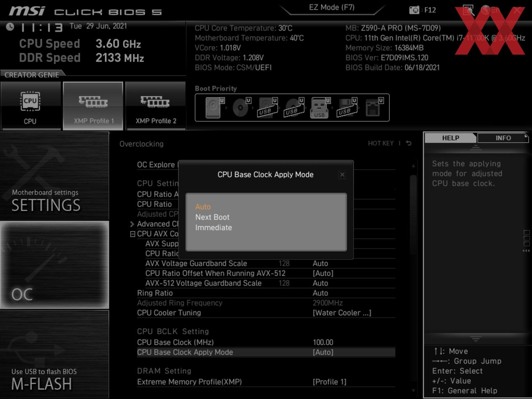This screenshot has width=532, height=399.
Task: Open the CPU Cooler Tuning dropdown value
Action: (x=342, y=313)
